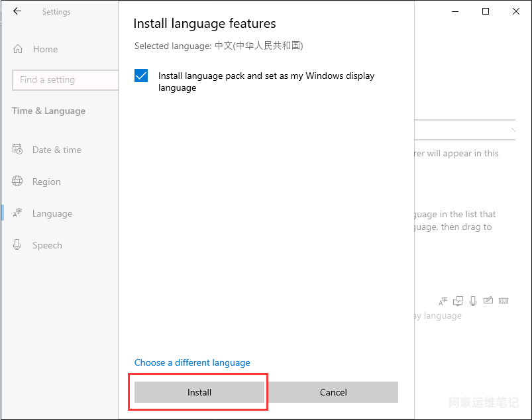This screenshot has width=532, height=420.
Task: Select the Region globe icon
Action: (18, 182)
